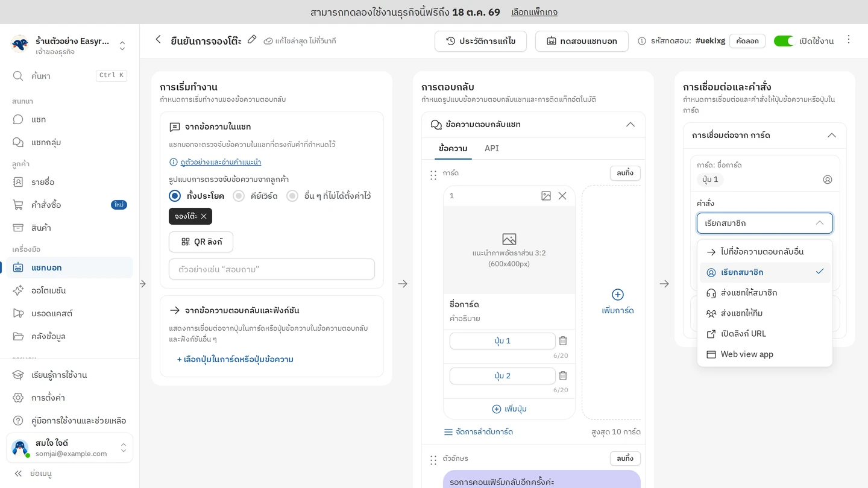The image size is (868, 488).
Task: Open the เลือกแพ็กเกจ link in the banner
Action: [534, 12]
